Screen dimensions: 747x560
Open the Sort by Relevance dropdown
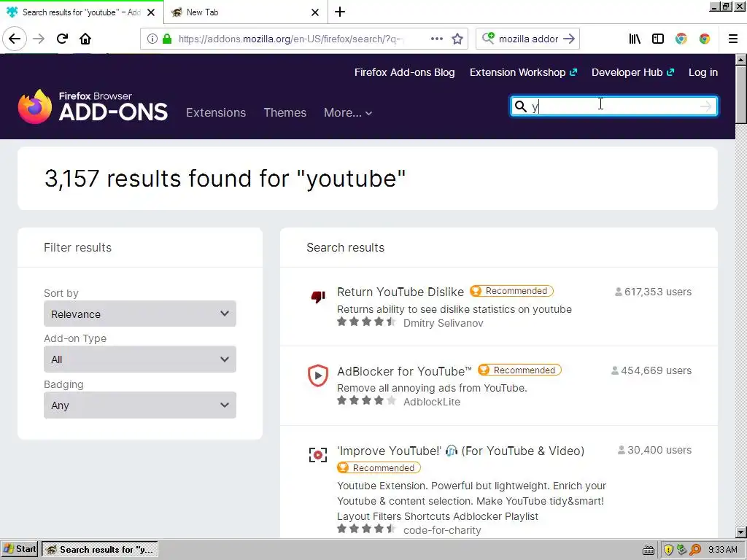pos(140,314)
